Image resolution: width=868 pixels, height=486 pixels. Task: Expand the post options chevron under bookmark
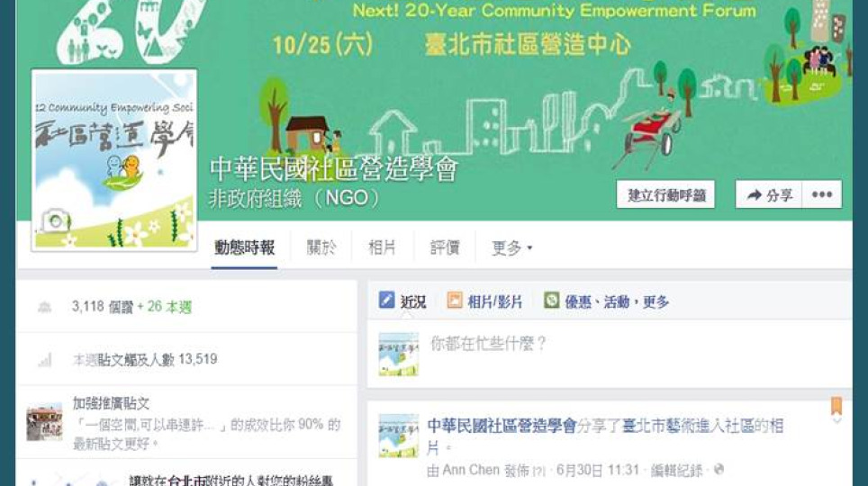point(837,420)
